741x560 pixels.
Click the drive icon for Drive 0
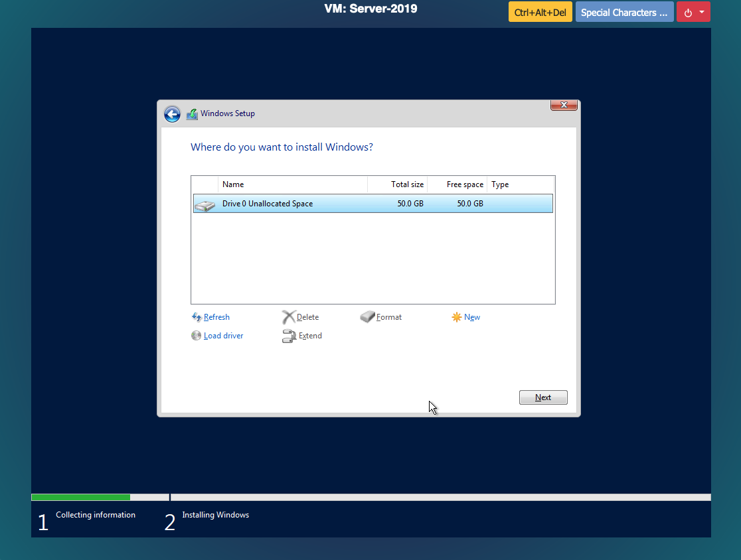pos(205,204)
